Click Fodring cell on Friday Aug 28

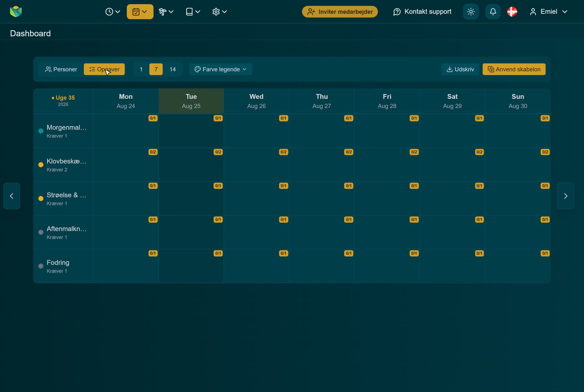[387, 266]
